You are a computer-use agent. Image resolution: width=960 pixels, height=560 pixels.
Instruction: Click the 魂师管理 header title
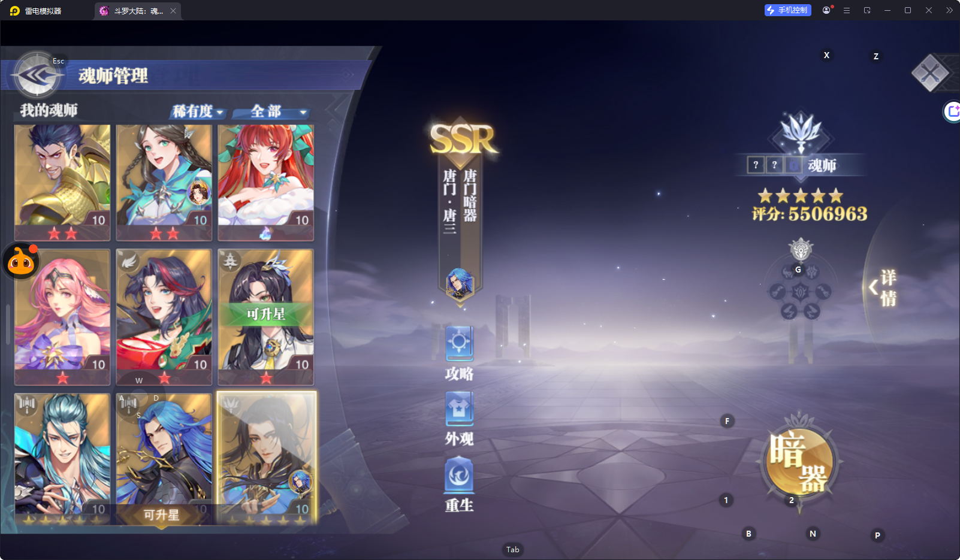point(113,76)
